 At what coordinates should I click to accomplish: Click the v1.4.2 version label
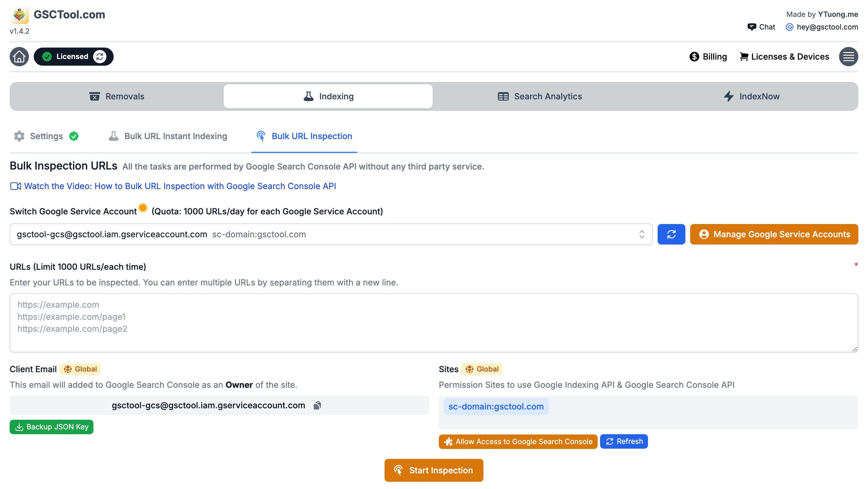click(x=20, y=31)
